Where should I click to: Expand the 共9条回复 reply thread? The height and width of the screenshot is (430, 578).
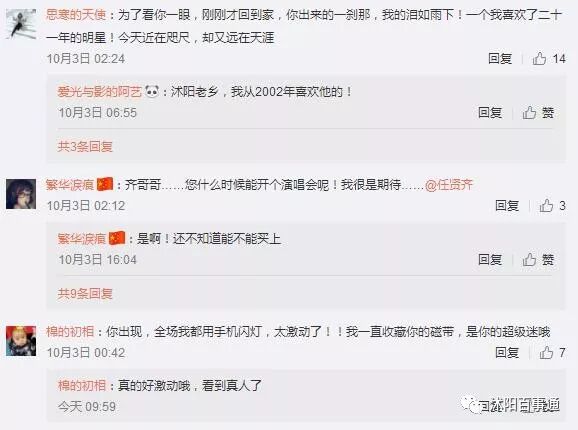(85, 294)
